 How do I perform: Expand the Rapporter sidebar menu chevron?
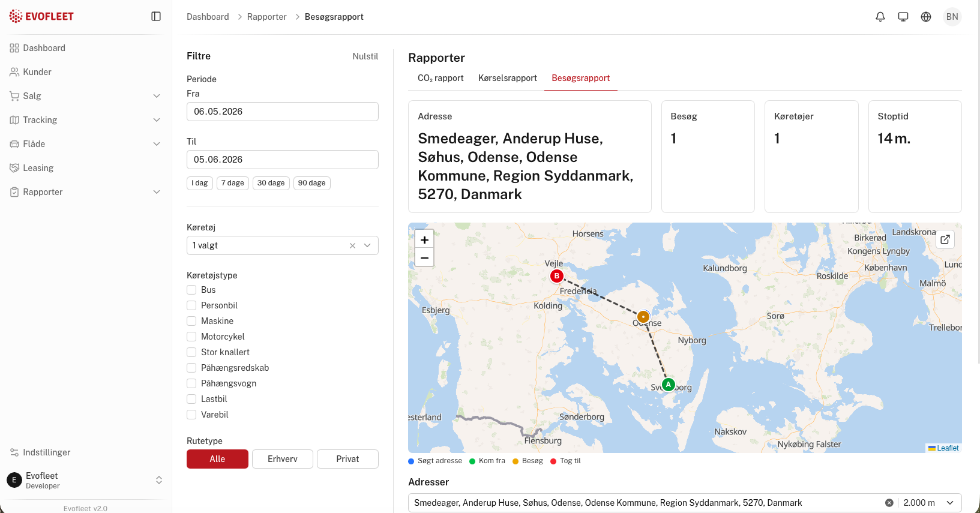pos(157,192)
